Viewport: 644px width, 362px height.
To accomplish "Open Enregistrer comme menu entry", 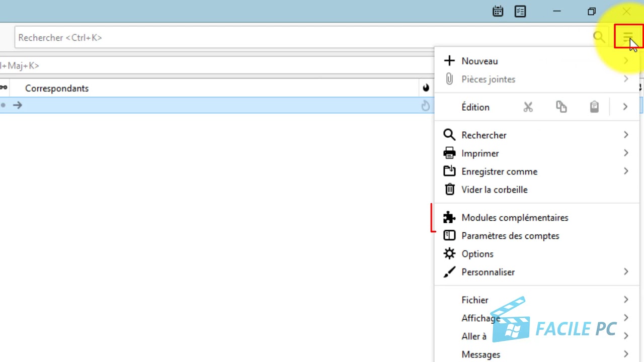I will coord(537,171).
